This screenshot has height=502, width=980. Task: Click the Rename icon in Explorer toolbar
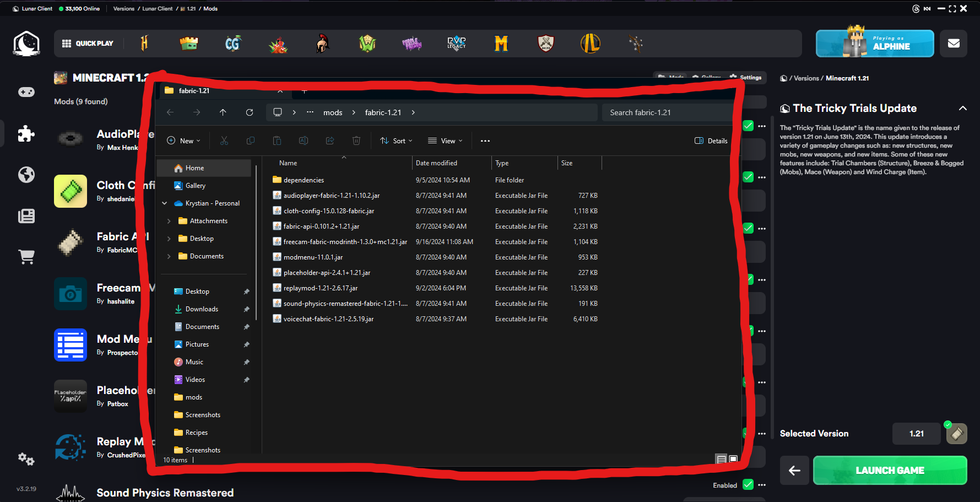coord(304,141)
